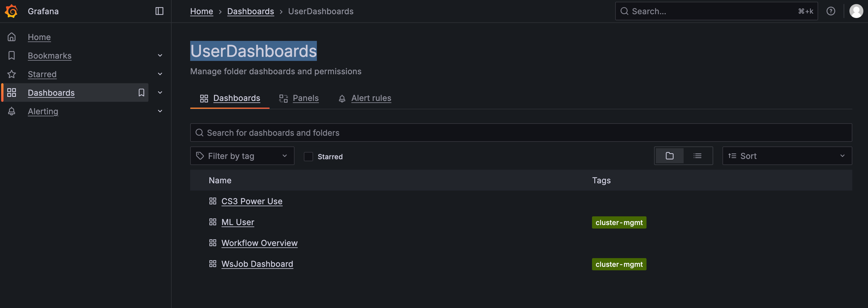868x308 pixels.
Task: Click the Alerting bell icon
Action: click(12, 111)
